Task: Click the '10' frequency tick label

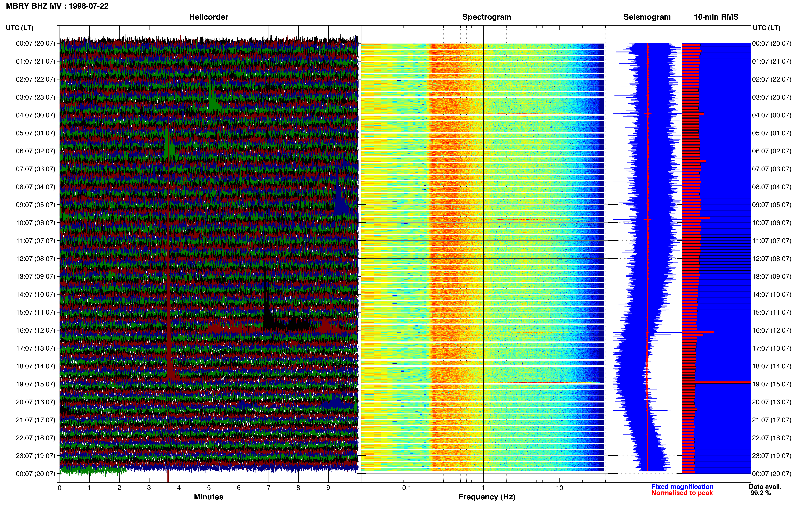Action: pyautogui.click(x=559, y=488)
